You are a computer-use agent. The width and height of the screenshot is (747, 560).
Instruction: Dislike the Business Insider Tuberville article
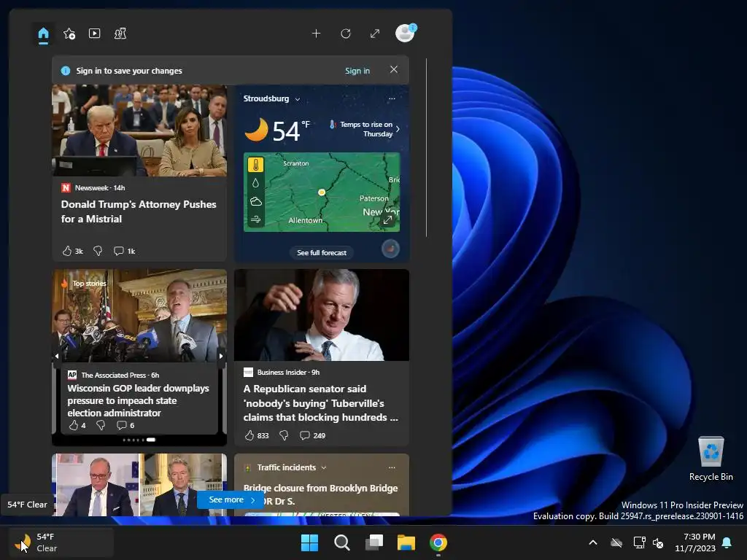[284, 435]
